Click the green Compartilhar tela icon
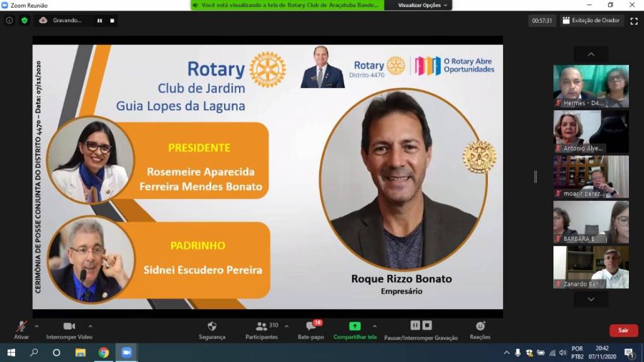This screenshot has height=362, width=644. [355, 326]
